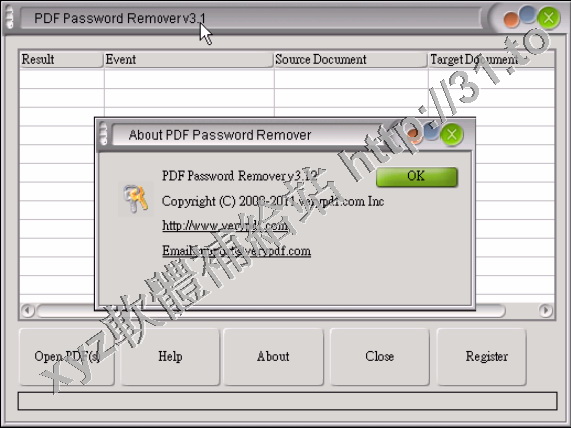
Task: Close the About dialog with green X
Action: 452,135
